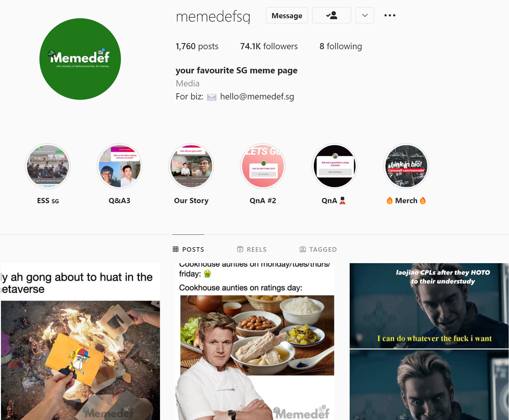This screenshot has height=420, width=509.
Task: Open the Q&A3 story highlight
Action: [x=120, y=166]
